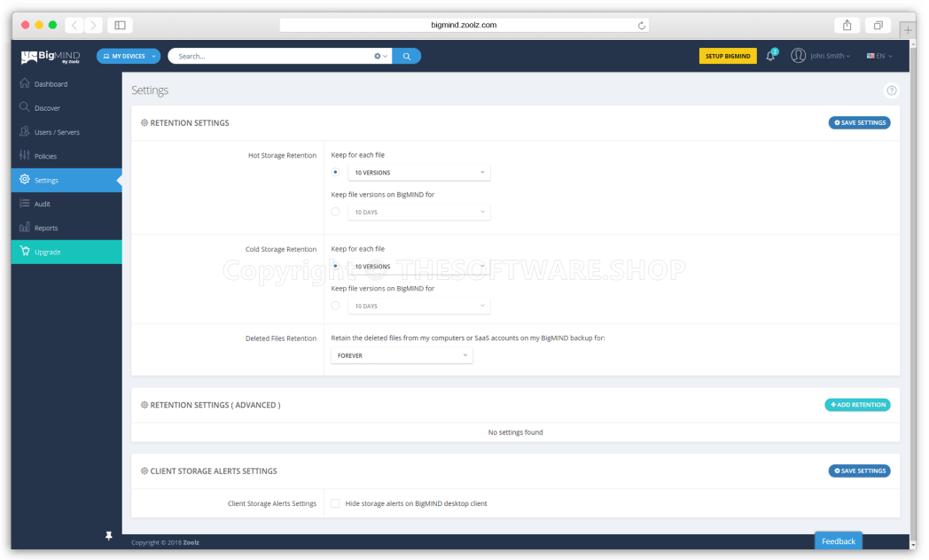Viewport: 929px width, 560px height.
Task: Go to Users / Servers section
Action: point(57,132)
